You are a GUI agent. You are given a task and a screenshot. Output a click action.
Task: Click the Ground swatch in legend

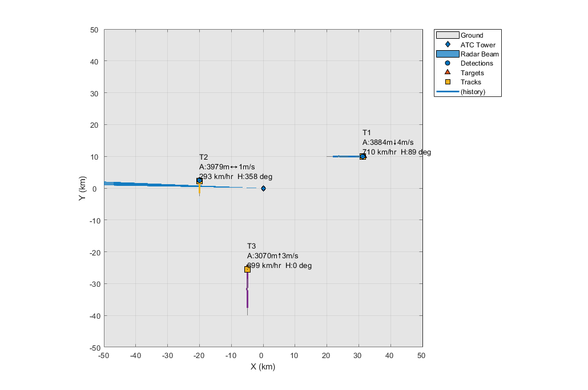(448, 35)
